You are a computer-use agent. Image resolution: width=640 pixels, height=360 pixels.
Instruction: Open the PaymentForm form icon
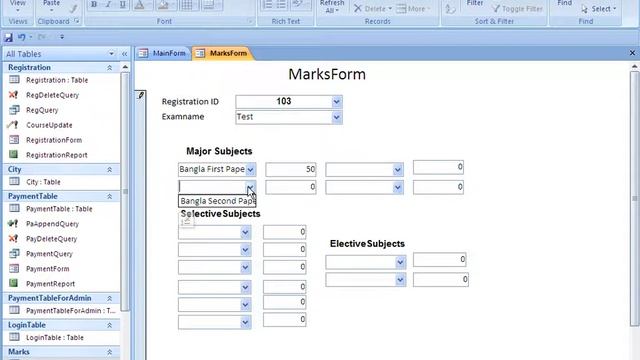[x=14, y=268]
